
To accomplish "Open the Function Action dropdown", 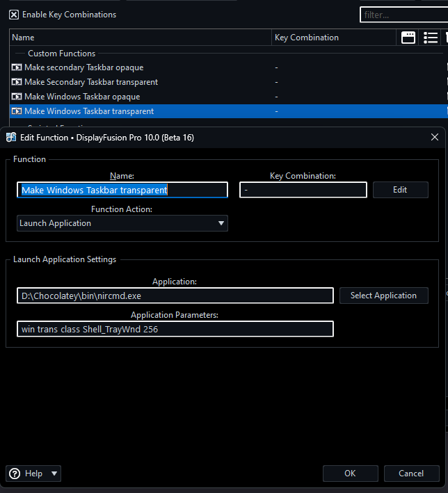I will click(122, 223).
